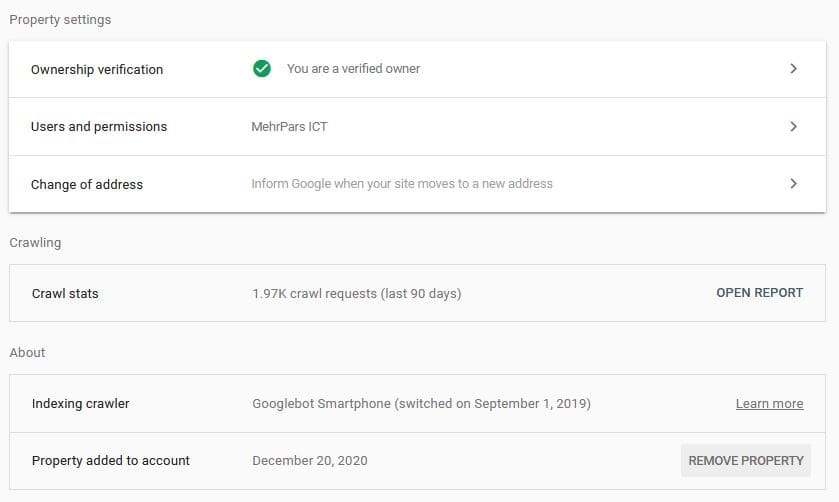
Task: Click the Crawl stats label
Action: 65,294
